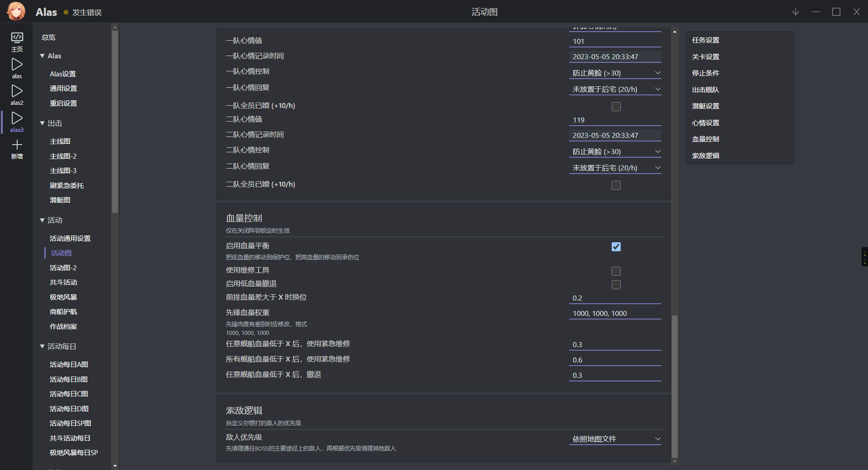Viewport: 868px width, 470px height.
Task: Switch to 活动图-2 page
Action: coord(63,268)
